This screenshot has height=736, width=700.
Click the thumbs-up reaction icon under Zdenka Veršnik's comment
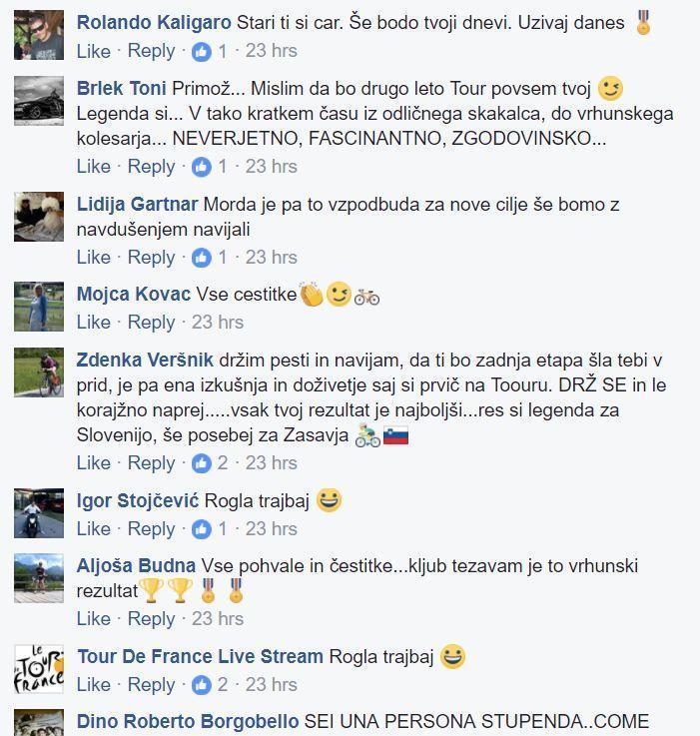pos(202,463)
